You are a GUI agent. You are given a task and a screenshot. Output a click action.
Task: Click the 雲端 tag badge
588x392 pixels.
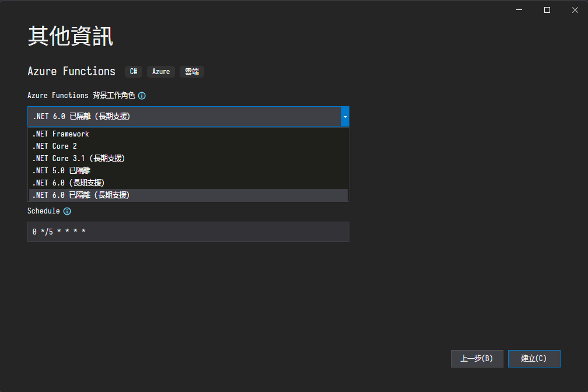click(191, 72)
